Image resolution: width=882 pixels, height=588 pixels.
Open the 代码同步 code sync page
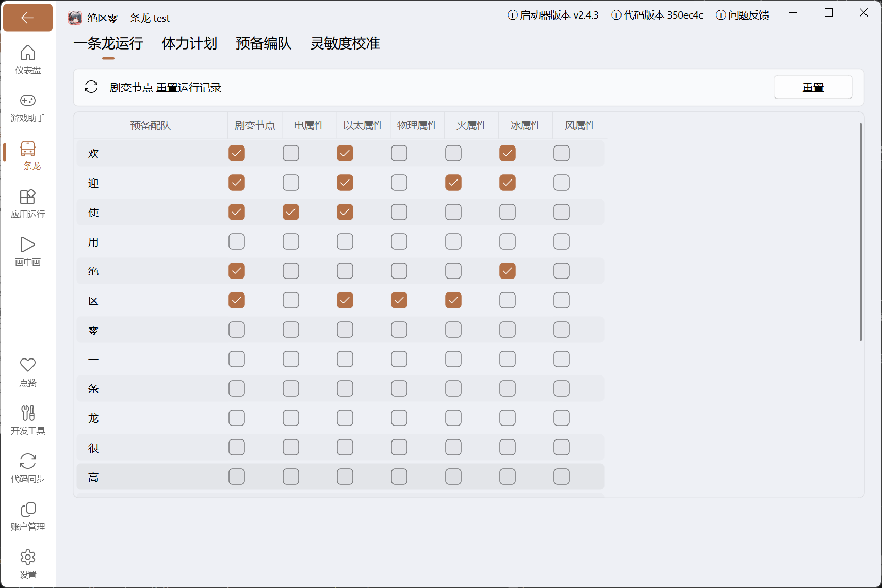click(28, 468)
